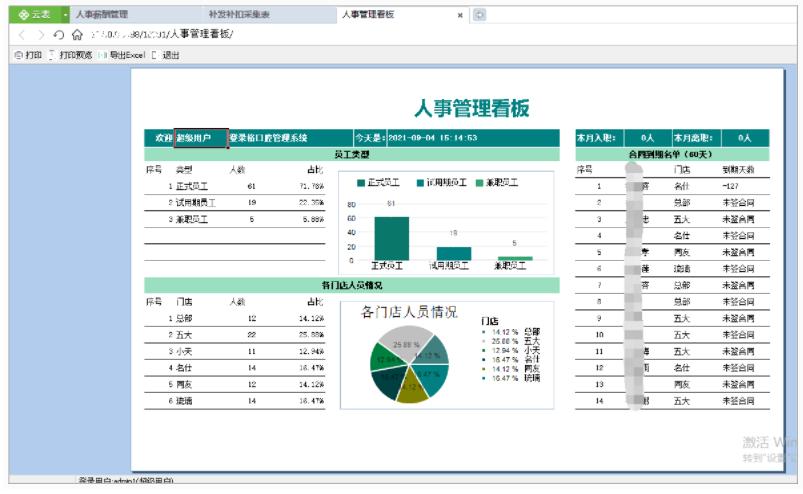Click row 6 store cell 琉璃 in contract list
This screenshot has height=494, width=803.
click(682, 269)
